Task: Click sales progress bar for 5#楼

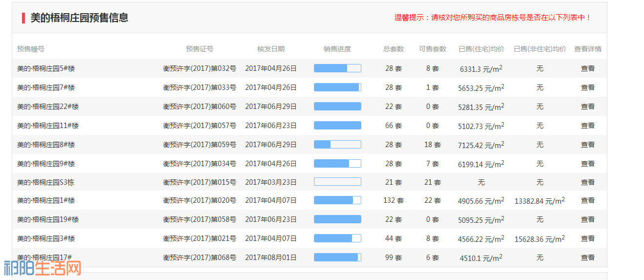Action: point(337,68)
